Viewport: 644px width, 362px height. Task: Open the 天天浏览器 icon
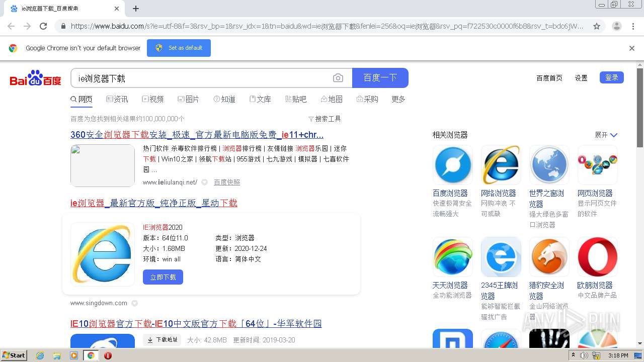point(453,257)
